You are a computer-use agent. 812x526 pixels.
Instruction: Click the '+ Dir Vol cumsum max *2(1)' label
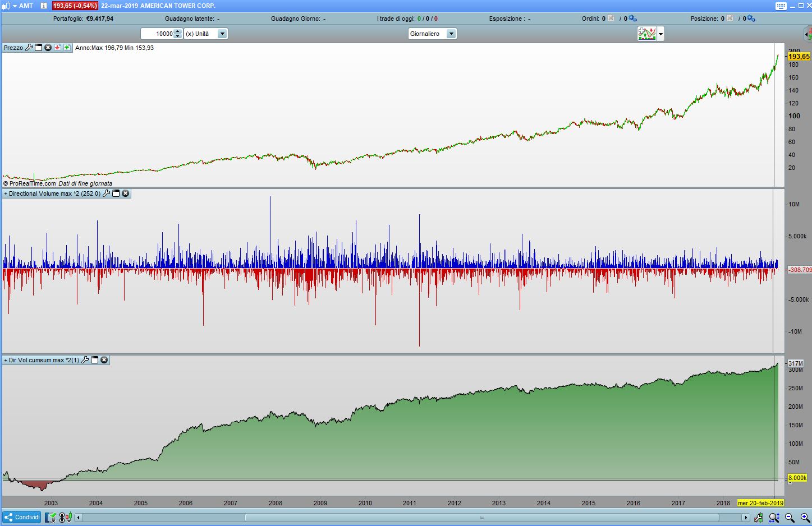[42, 360]
